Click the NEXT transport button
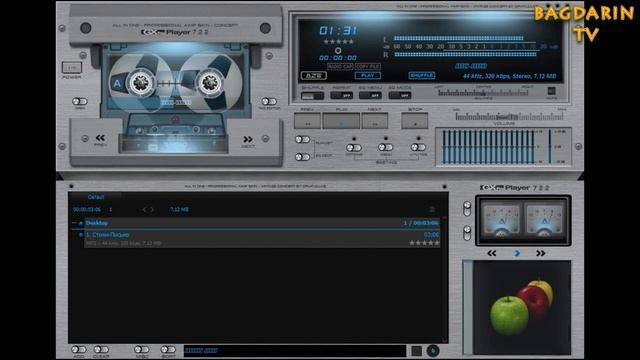This screenshot has height=360, width=640. [x=375, y=121]
